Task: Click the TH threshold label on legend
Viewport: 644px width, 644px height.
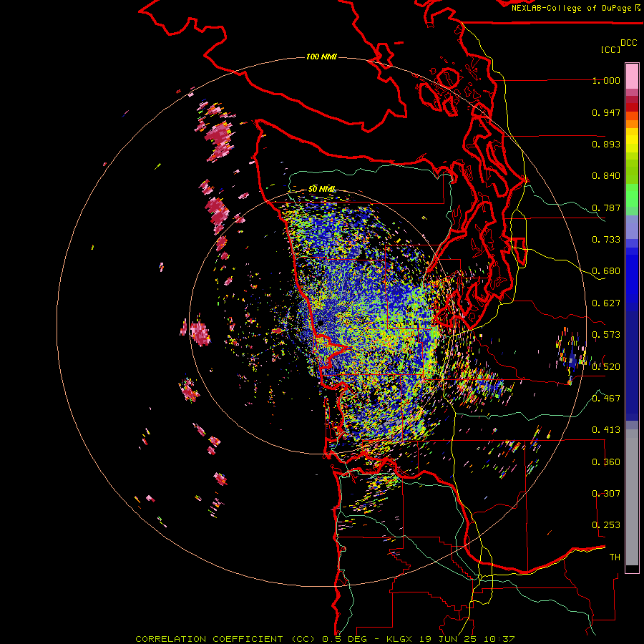Action: (x=615, y=557)
